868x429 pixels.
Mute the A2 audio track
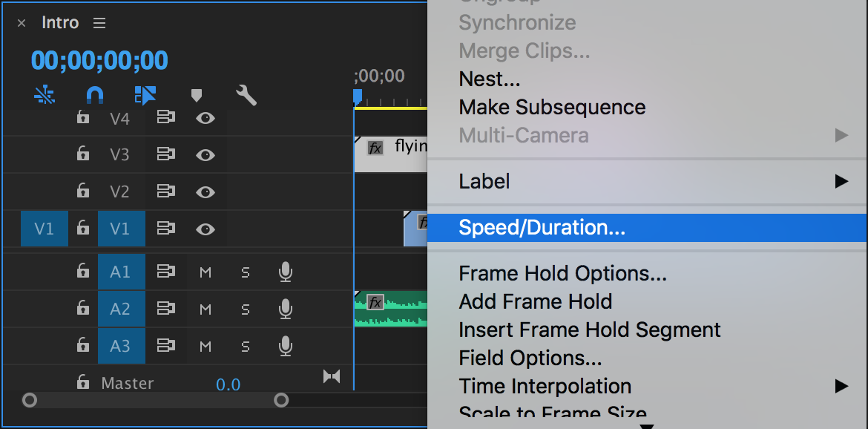point(206,308)
